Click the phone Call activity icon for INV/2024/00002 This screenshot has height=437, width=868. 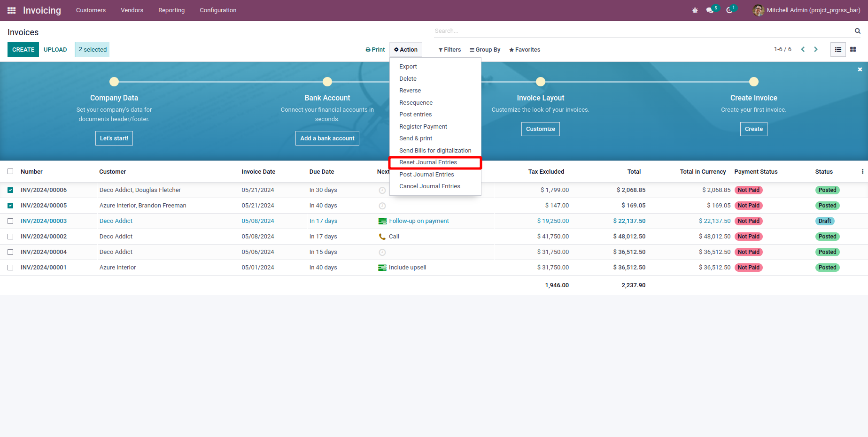pos(382,237)
